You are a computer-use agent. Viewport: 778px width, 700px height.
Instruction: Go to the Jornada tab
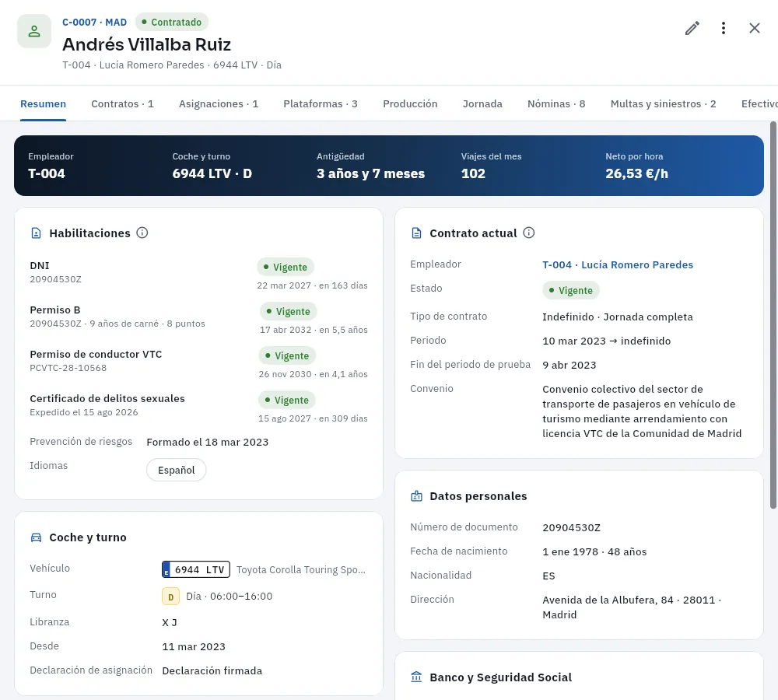[483, 103]
